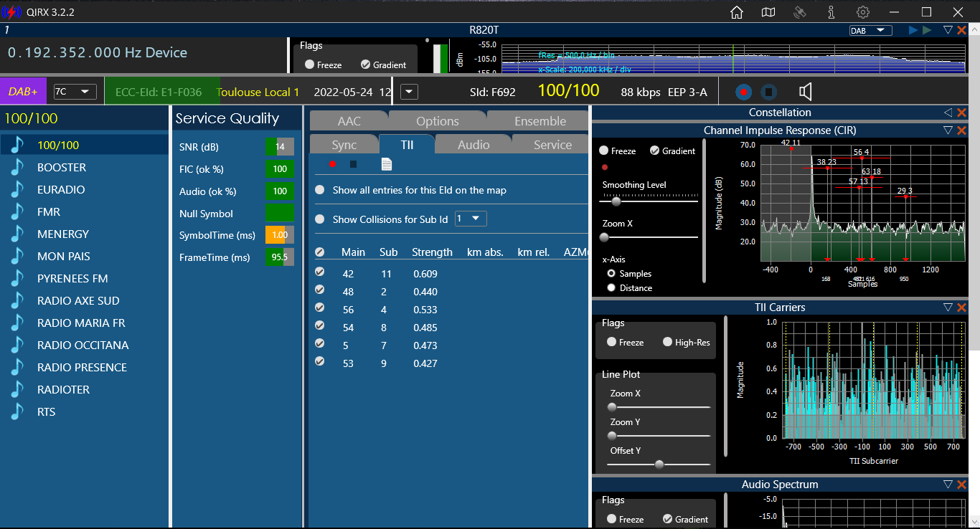Screen dimensions: 980x529
Task: Stop recording with the square stop button
Action: (768, 92)
